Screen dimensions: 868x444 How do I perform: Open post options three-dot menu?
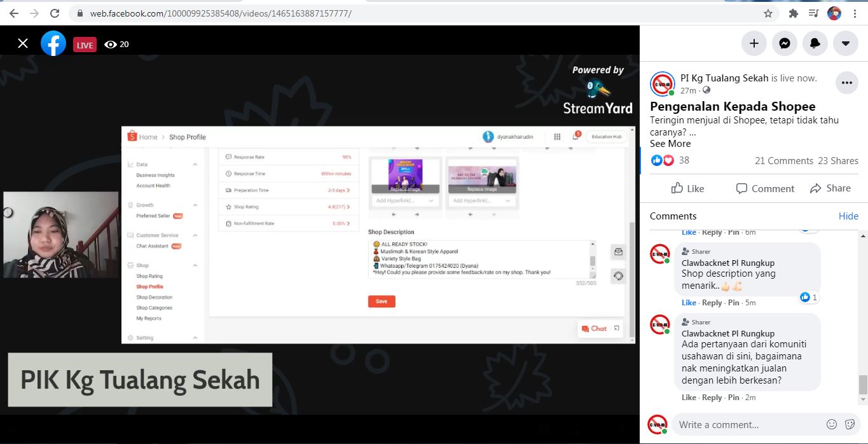[846, 83]
